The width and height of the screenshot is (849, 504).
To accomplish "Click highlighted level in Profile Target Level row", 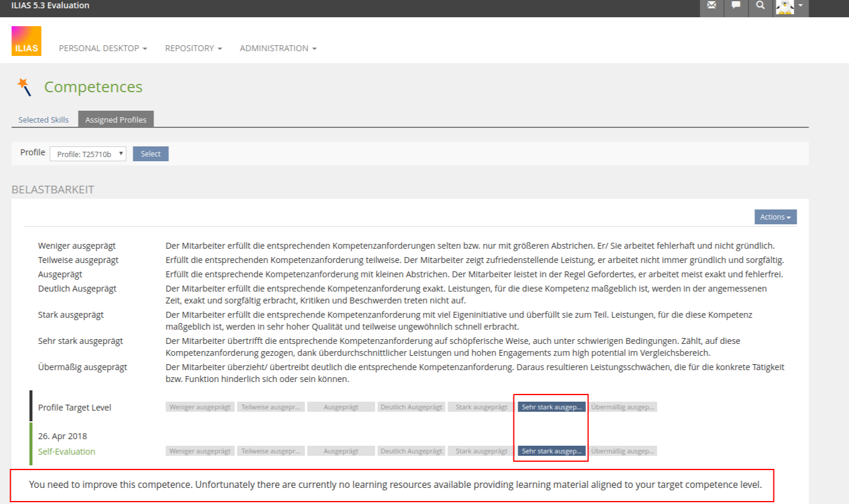I will (x=552, y=407).
